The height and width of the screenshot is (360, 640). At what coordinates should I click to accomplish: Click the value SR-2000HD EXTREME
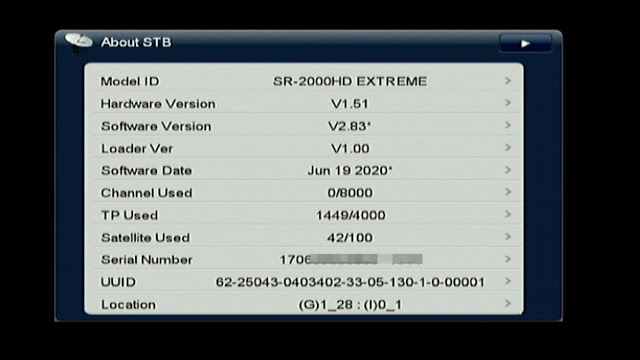tap(350, 81)
